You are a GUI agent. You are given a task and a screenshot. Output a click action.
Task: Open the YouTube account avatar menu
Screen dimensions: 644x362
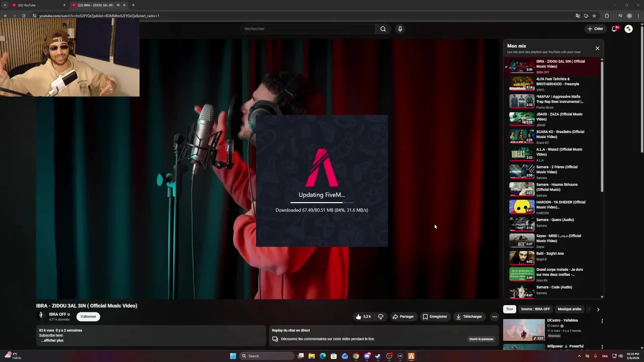[628, 29]
